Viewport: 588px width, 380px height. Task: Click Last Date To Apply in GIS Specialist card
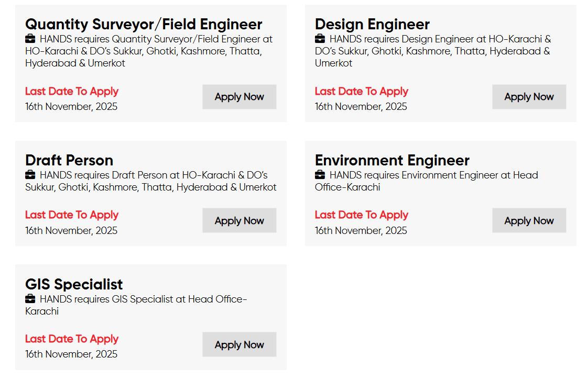72,339
